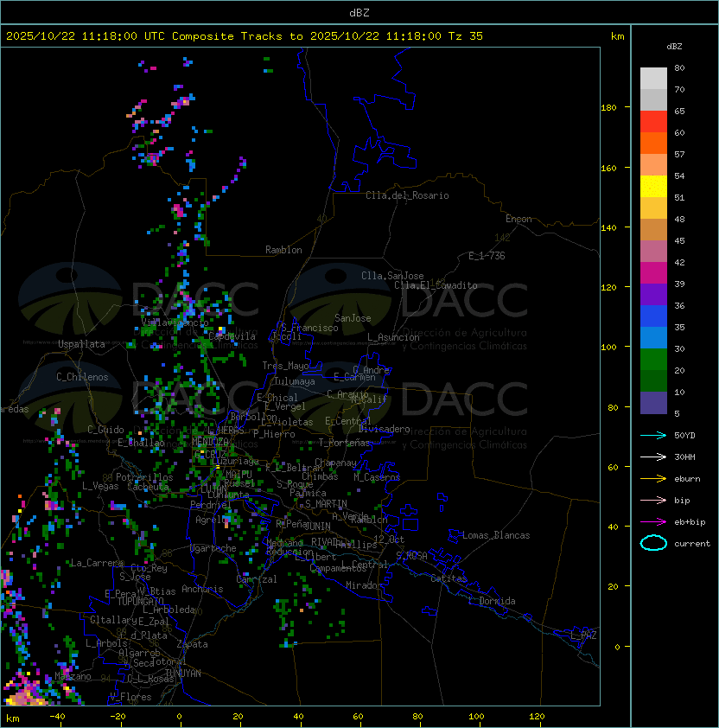Click the E_1-736 map label

487,256
